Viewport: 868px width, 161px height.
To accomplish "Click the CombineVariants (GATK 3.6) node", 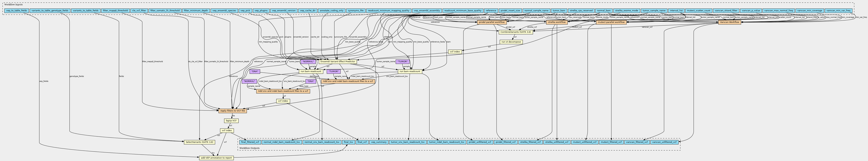I will [x=515, y=32].
